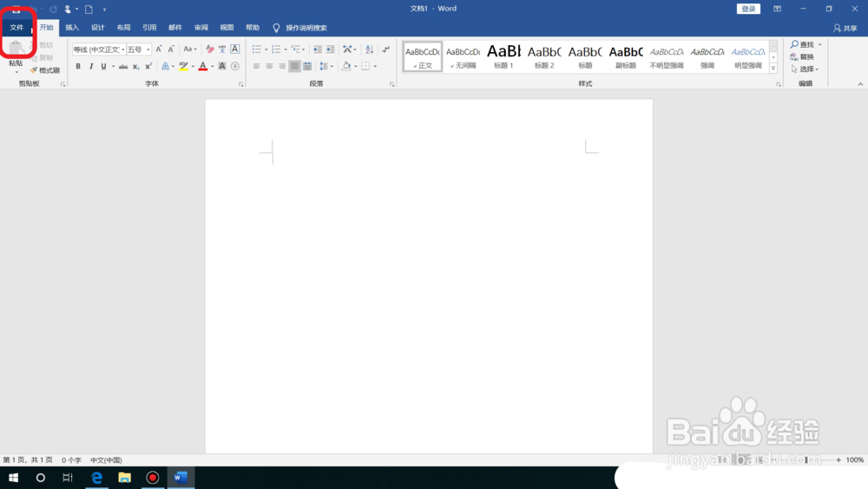Clear all formatting icon
Viewport: 868px width, 489px height.
tap(210, 50)
